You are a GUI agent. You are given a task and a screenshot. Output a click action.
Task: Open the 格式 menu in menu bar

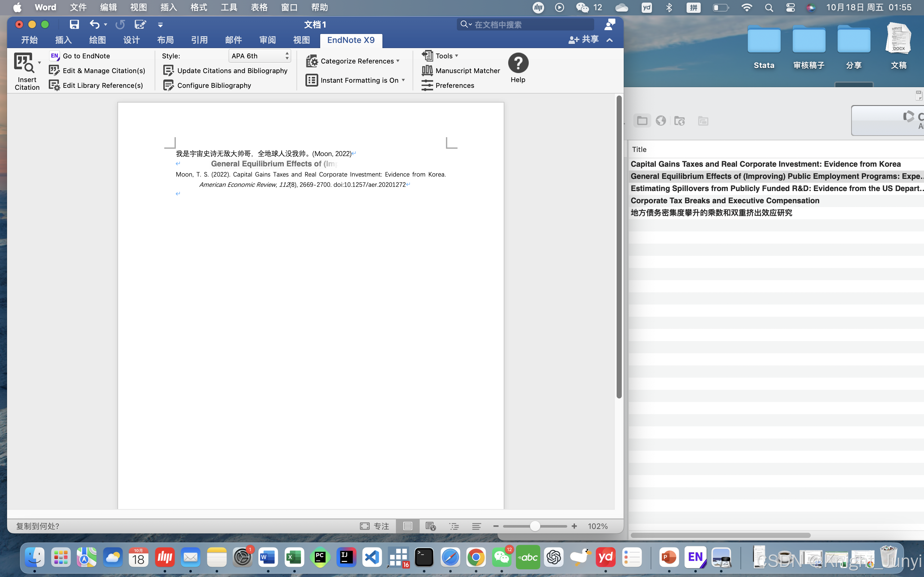199,7
